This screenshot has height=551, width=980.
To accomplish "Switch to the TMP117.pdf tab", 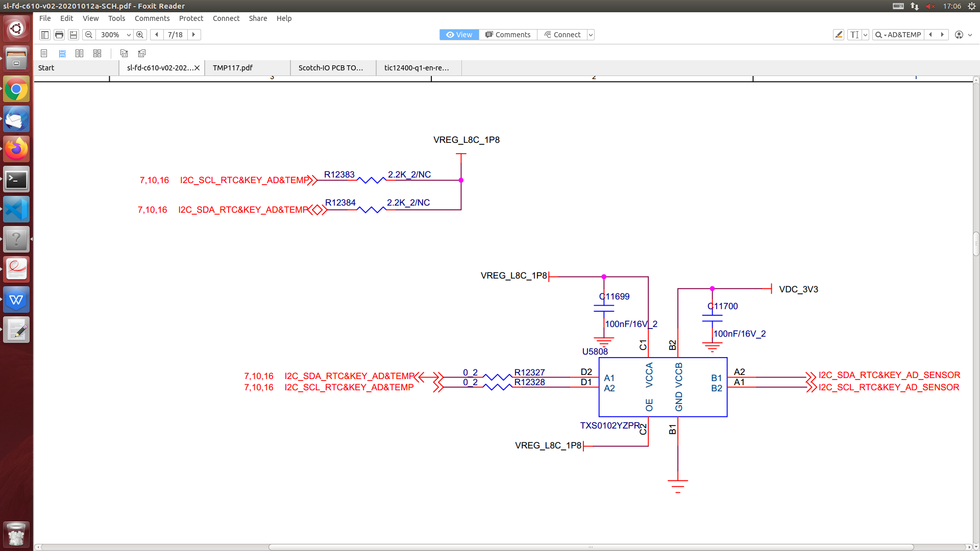I will coord(233,68).
